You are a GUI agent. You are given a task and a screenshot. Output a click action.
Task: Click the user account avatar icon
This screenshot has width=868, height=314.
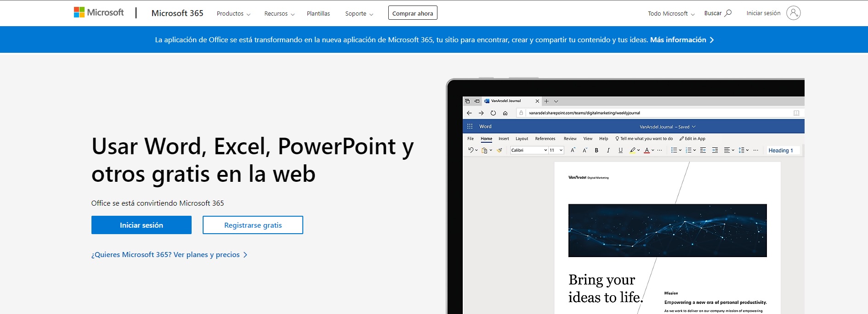793,13
